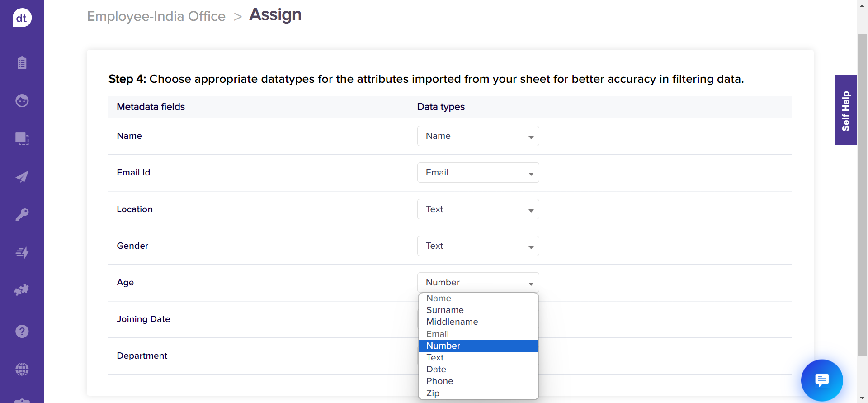
Task: Click the dt logo icon
Action: pos(22,18)
